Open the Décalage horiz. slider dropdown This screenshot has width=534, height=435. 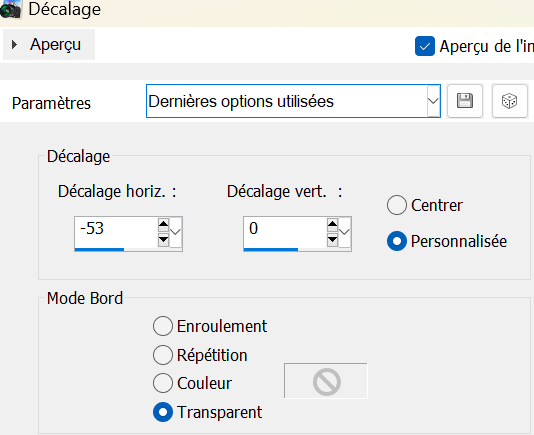point(176,232)
